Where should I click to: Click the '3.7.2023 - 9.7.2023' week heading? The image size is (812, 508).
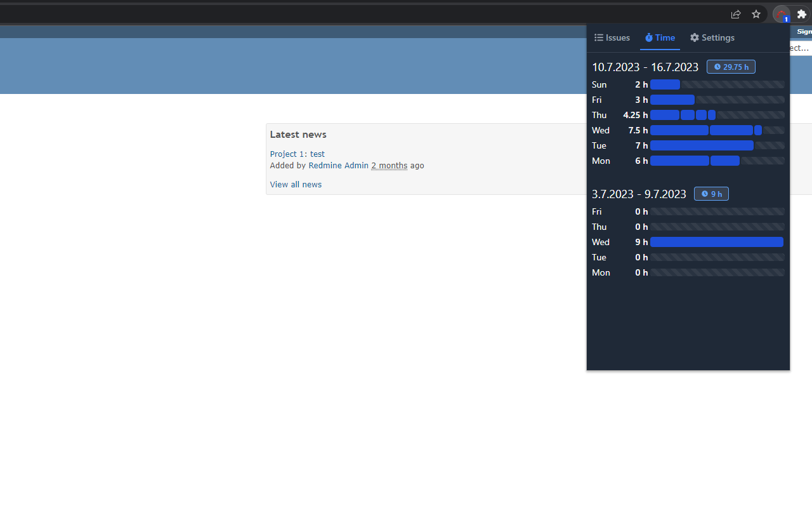(x=639, y=194)
